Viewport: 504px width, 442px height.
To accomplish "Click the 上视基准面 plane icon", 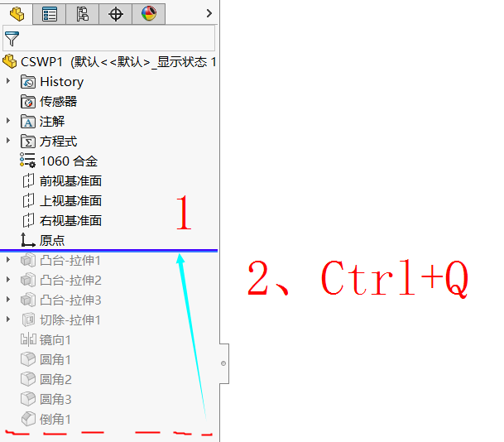I will (28, 200).
